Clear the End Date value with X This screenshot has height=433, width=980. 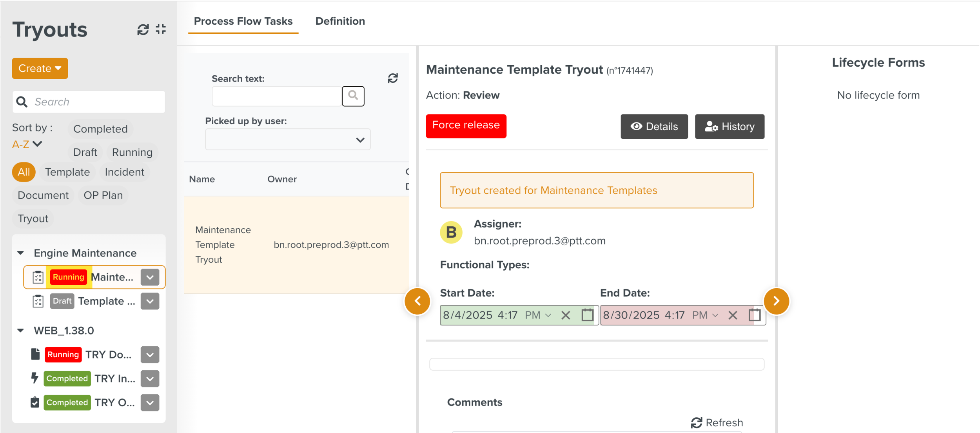coord(732,315)
